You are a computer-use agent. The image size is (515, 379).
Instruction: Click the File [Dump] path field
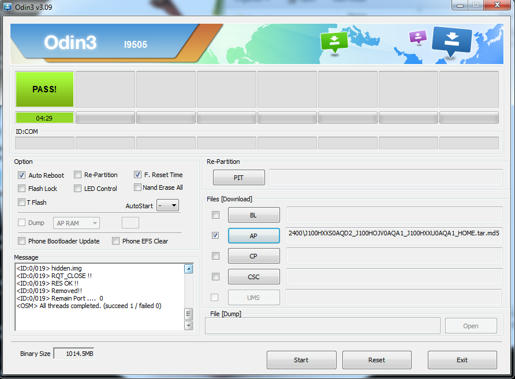(323, 326)
